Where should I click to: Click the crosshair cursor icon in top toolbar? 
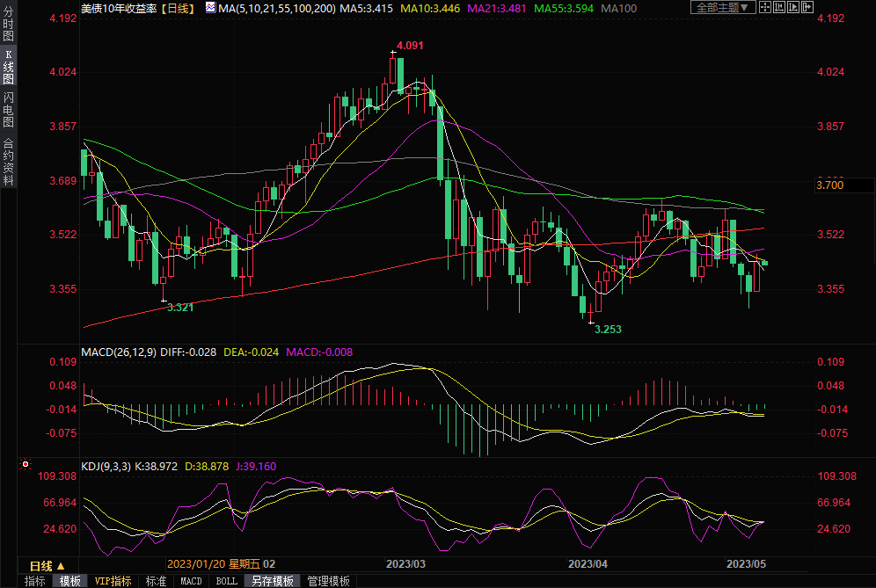[766, 7]
